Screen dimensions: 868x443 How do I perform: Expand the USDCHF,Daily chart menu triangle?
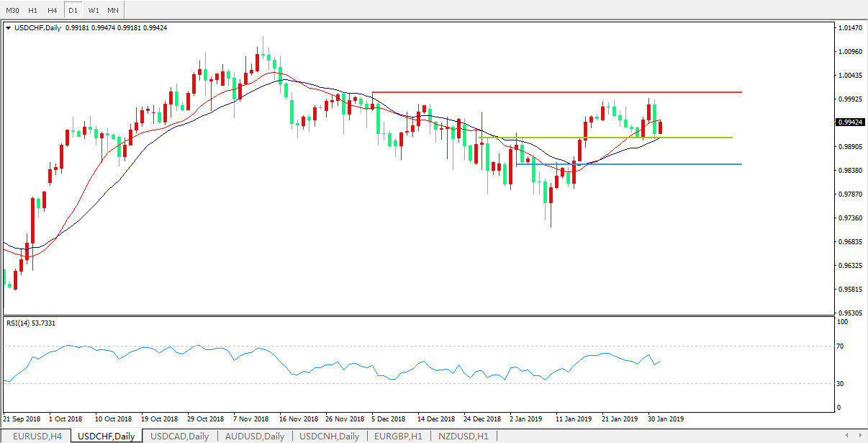coord(8,28)
